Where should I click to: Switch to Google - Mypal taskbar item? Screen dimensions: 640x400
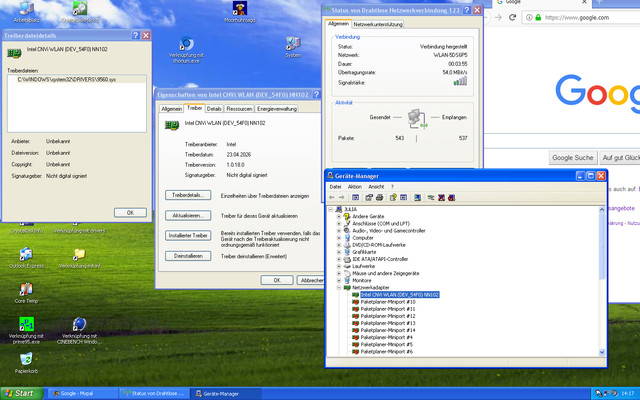coord(83,393)
